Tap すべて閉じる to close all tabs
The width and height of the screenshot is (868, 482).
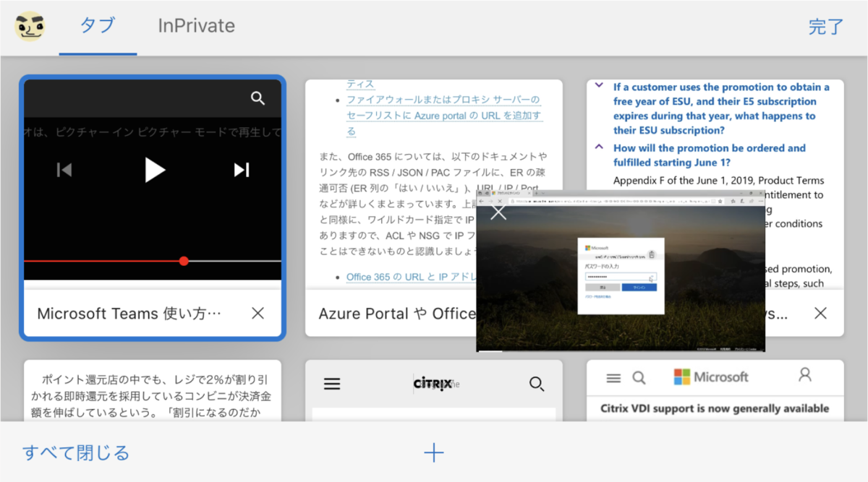coord(76,453)
